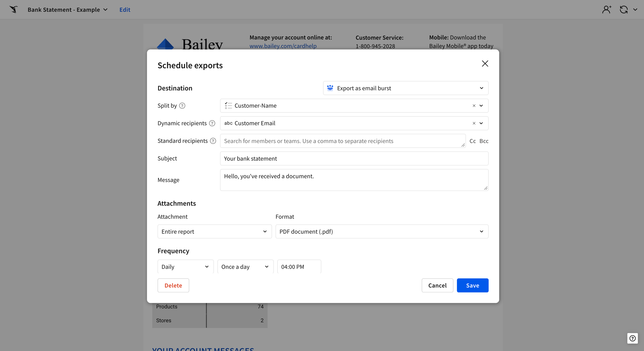Open www.bailey.com/cardhelp link
The image size is (644, 351).
[x=283, y=46]
